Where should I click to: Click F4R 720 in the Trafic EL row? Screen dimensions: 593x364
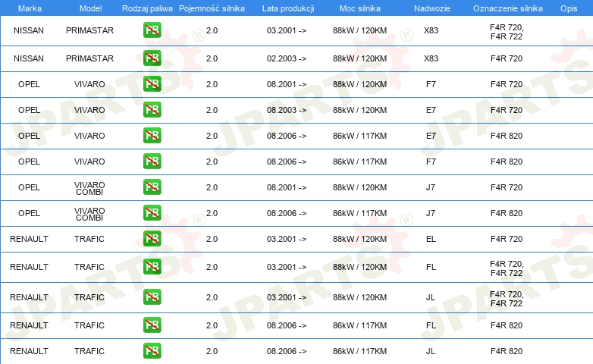click(x=507, y=239)
